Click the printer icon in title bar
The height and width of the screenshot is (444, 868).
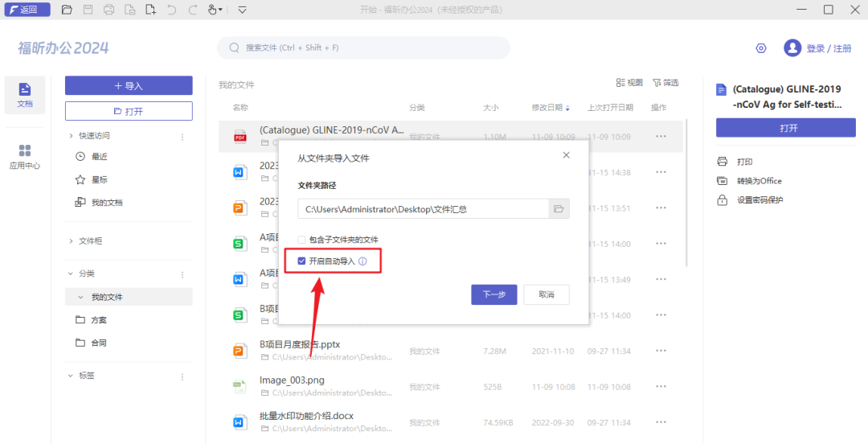[109, 10]
